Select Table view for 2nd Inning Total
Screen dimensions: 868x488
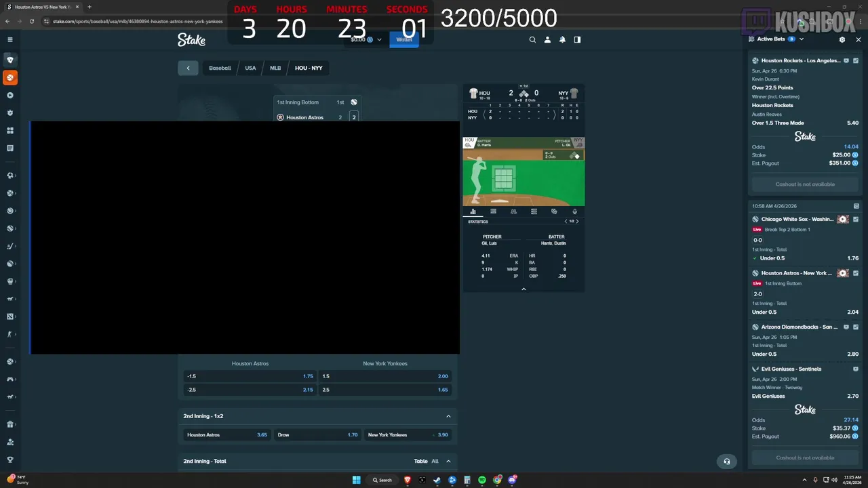coord(420,461)
